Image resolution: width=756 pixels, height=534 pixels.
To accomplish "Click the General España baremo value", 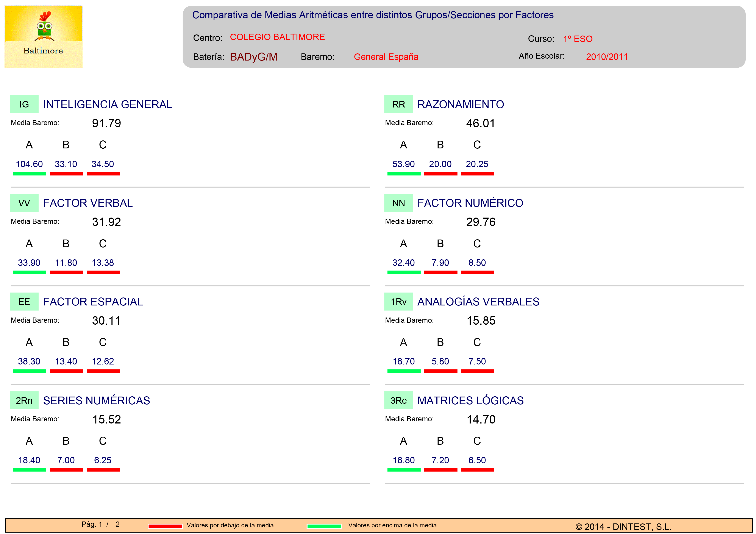I will coord(386,57).
